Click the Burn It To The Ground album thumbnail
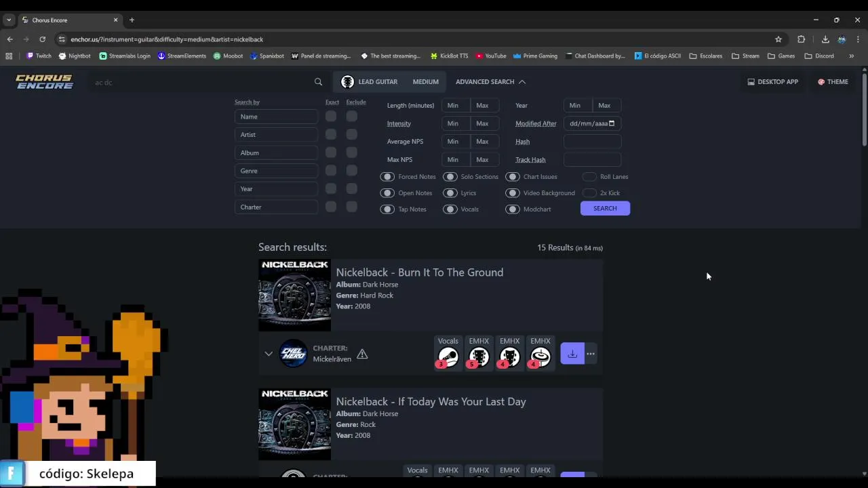This screenshot has width=868, height=488. pyautogui.click(x=294, y=295)
